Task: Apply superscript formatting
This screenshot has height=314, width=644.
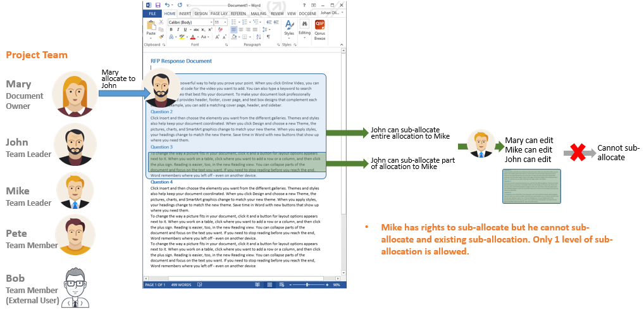Action: [210, 30]
